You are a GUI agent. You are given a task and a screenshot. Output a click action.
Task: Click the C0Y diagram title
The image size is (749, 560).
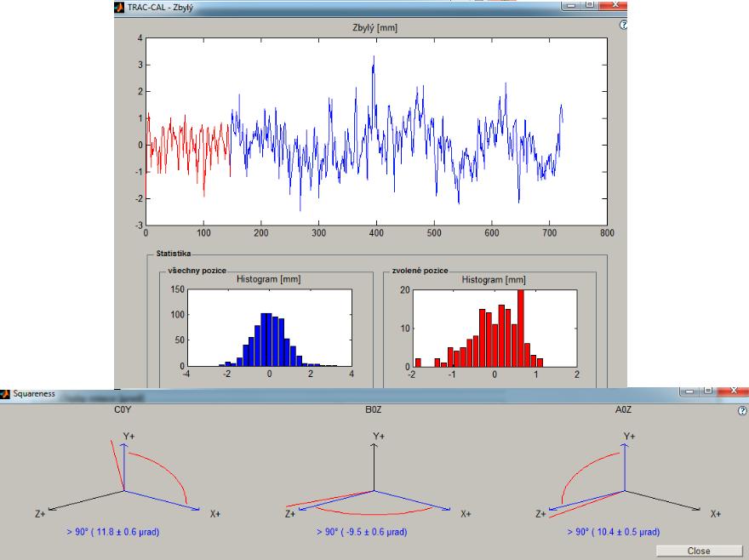(123, 409)
